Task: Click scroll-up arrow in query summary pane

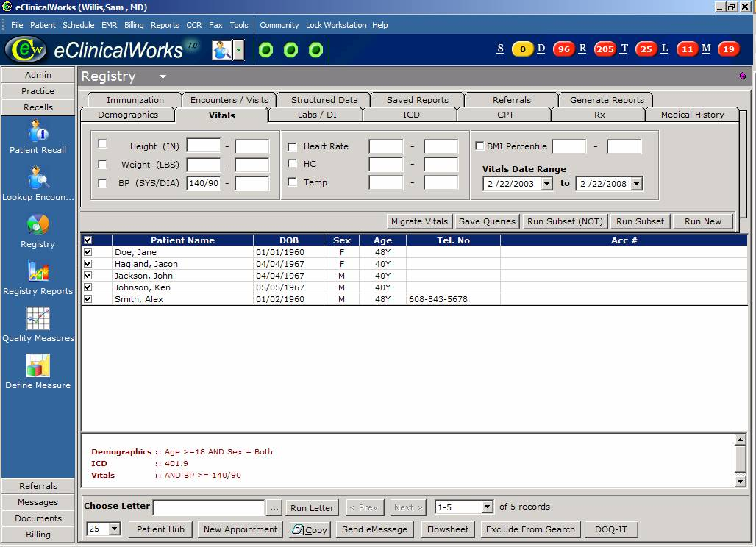Action: (740, 440)
